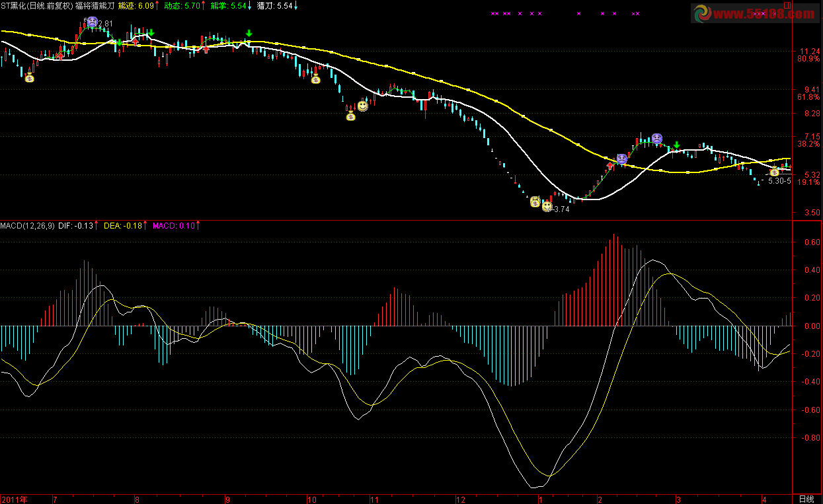This screenshot has height=504, width=823.
Task: Select the MACD(12,26,9) indicator title
Action: tap(27, 226)
